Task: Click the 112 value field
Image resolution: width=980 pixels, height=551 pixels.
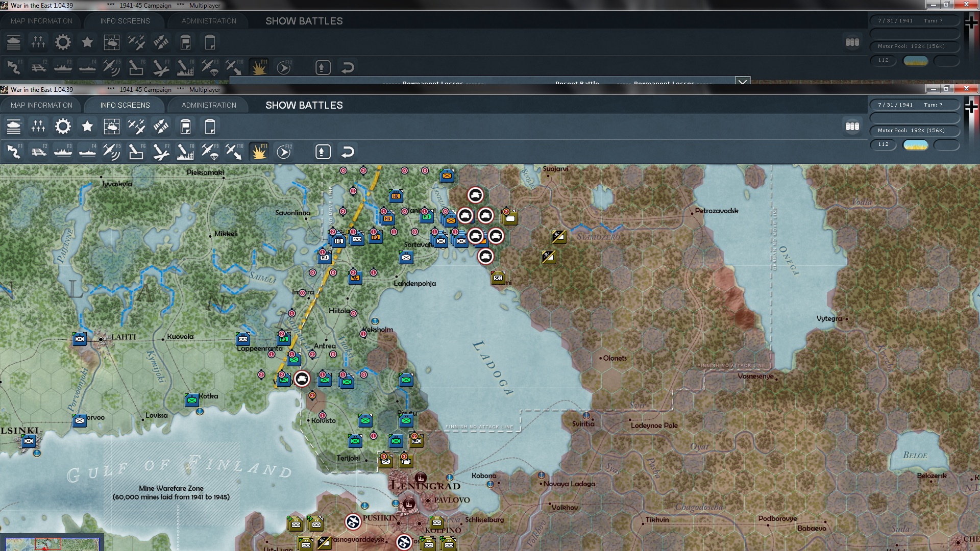Action: pos(884,145)
